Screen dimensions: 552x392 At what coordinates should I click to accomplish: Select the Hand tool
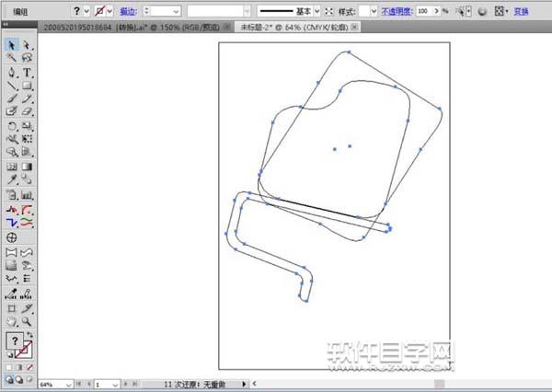tap(12, 321)
